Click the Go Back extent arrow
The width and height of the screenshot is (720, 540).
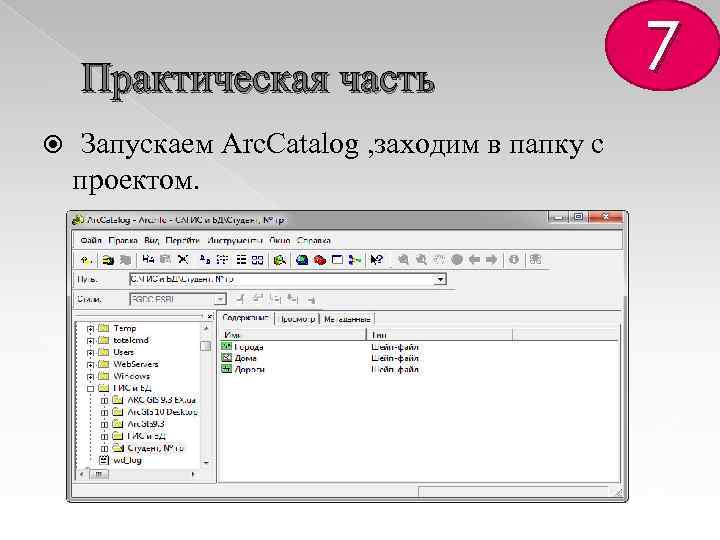[x=474, y=260]
